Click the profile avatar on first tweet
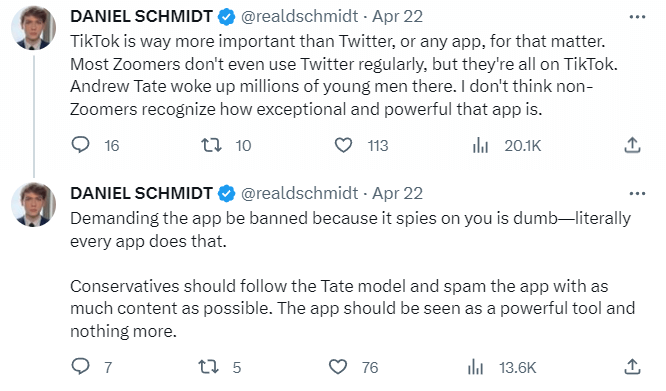The image size is (666, 391). (x=34, y=28)
